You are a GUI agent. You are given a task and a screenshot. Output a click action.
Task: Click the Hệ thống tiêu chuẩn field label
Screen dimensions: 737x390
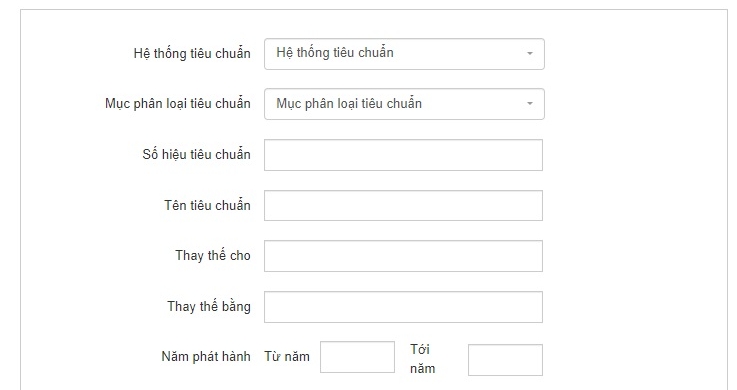tap(192, 54)
